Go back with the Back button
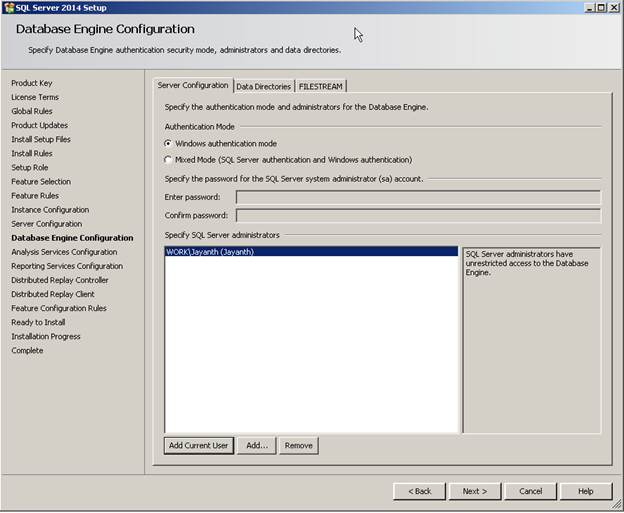Image resolution: width=624 pixels, height=513 pixels. click(419, 491)
